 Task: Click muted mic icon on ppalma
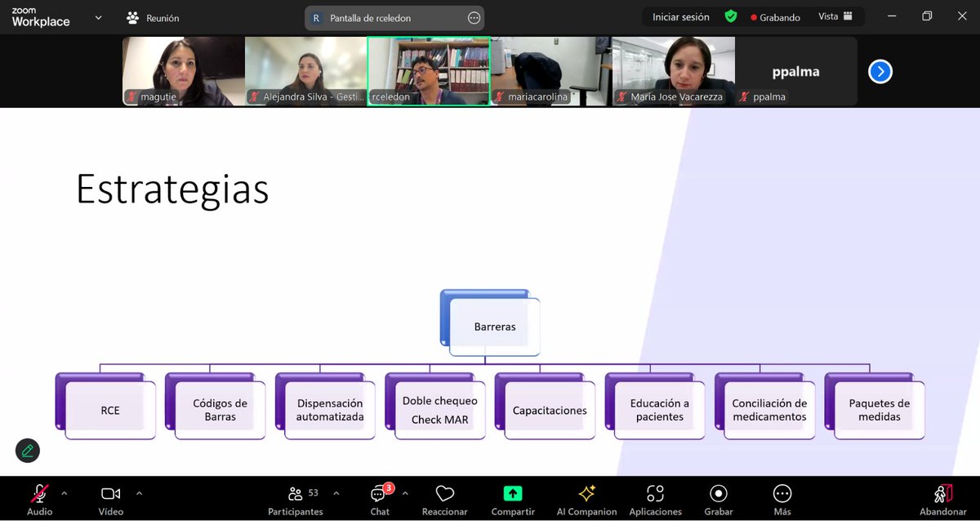pyautogui.click(x=744, y=97)
